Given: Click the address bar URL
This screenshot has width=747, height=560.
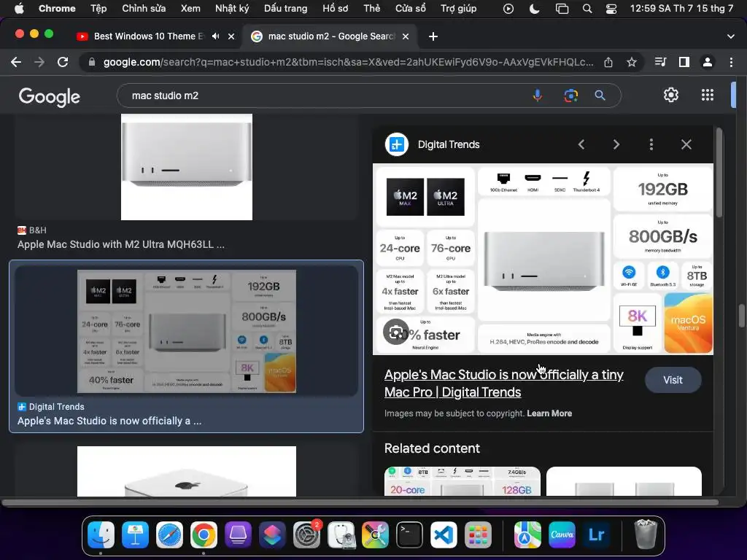Looking at the screenshot, I should tap(348, 63).
